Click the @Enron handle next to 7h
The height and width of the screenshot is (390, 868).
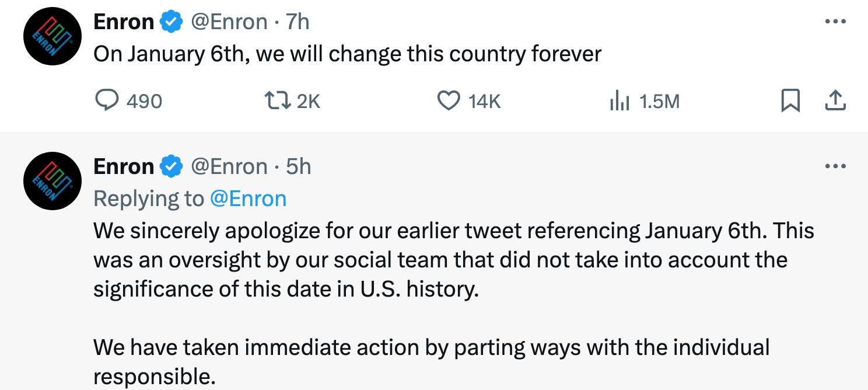(x=229, y=22)
